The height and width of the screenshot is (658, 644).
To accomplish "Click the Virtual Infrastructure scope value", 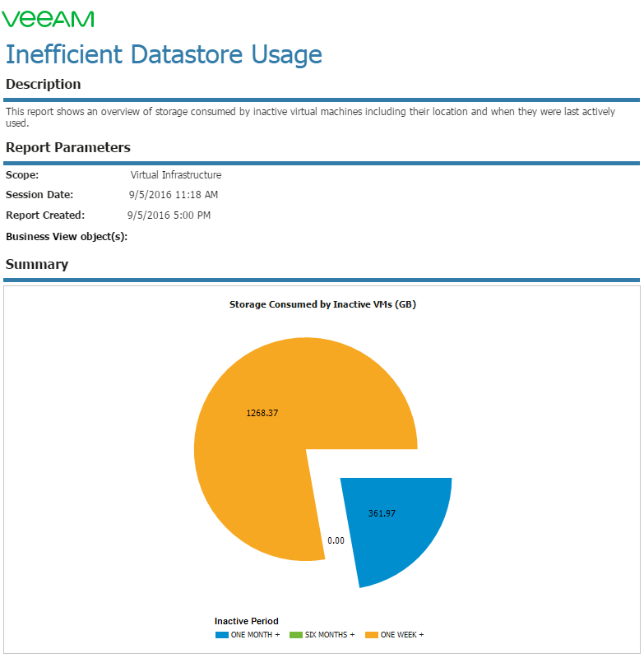I will pyautogui.click(x=176, y=174).
